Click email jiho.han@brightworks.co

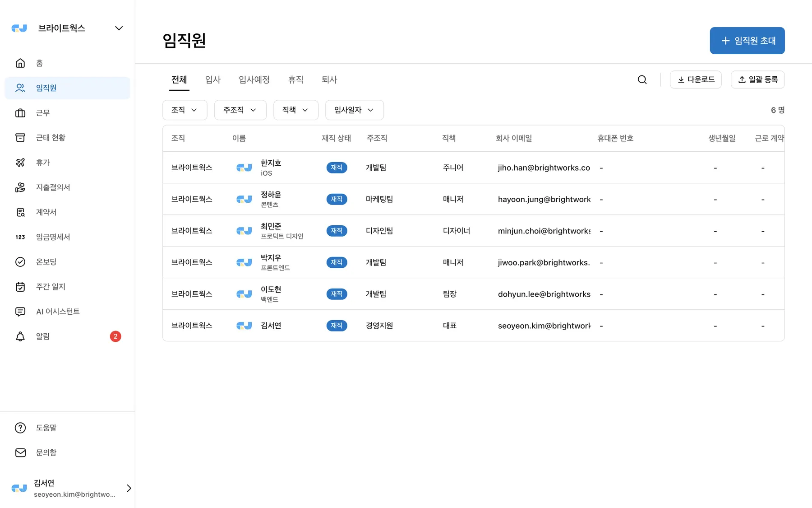point(544,168)
